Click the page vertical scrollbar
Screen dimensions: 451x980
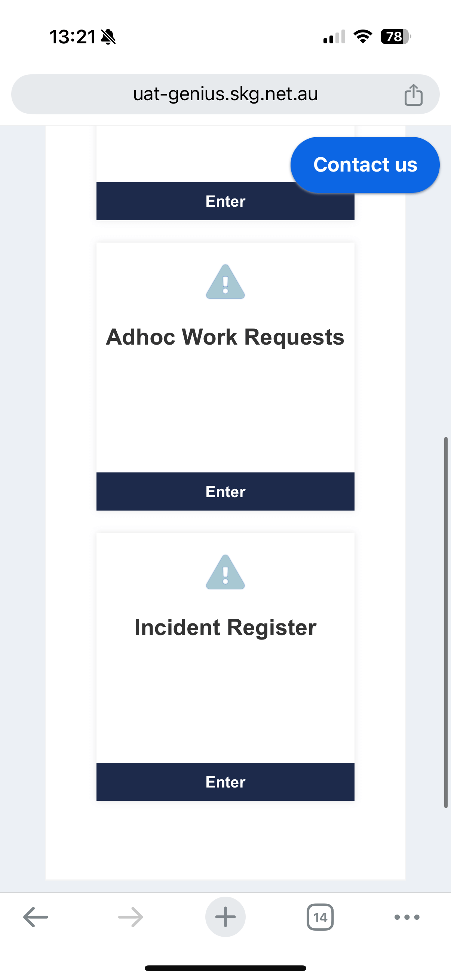(x=446, y=622)
